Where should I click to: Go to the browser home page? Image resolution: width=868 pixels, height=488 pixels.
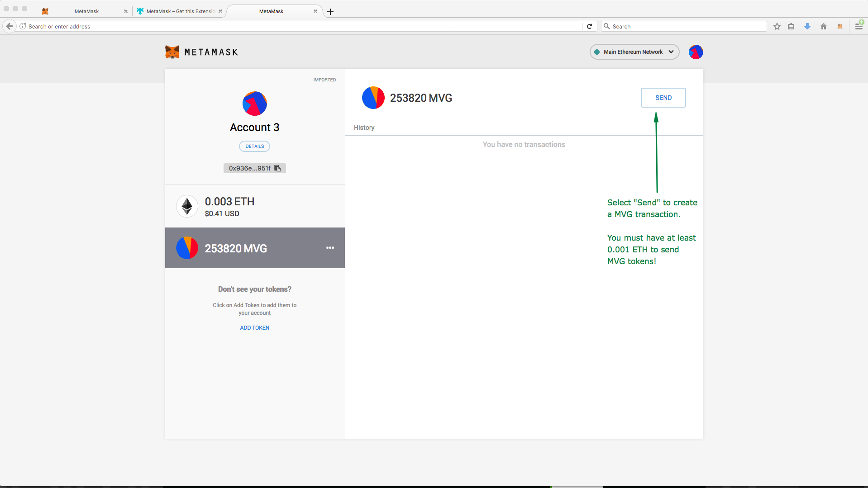(x=824, y=26)
